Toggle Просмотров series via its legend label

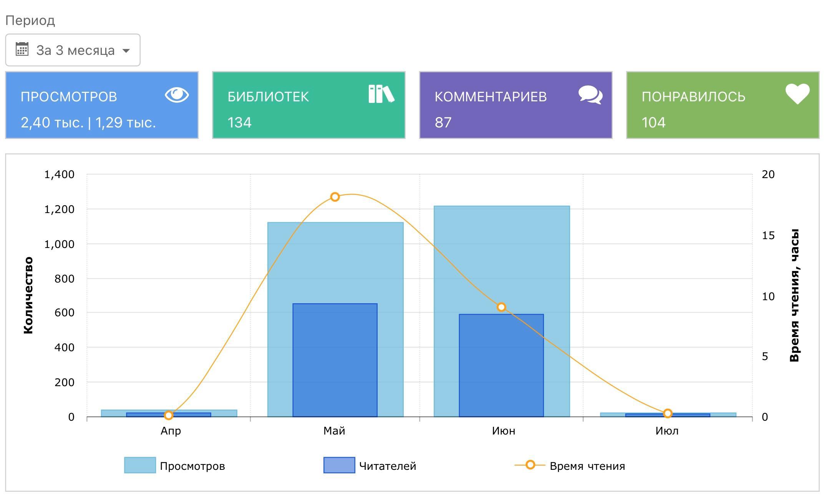[192, 466]
